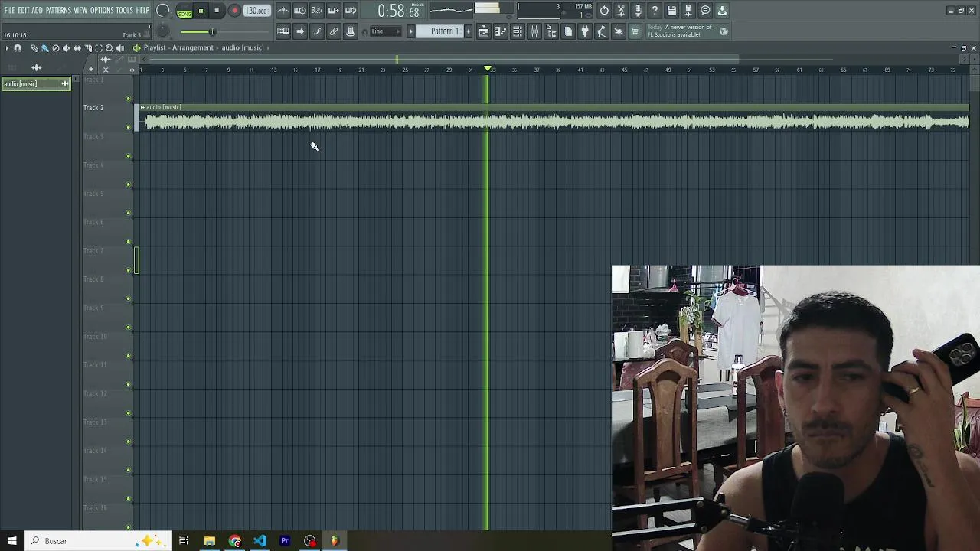
Task: Open the mixer icon
Action: [534, 31]
